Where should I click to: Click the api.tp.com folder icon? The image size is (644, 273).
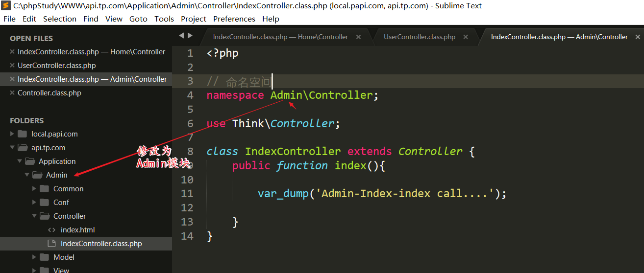[x=22, y=148]
